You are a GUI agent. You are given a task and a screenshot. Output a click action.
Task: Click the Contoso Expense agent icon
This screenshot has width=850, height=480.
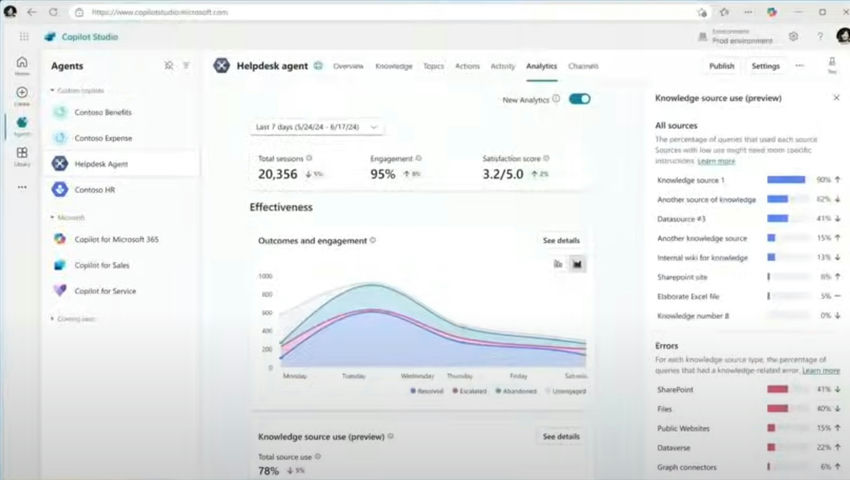(x=60, y=138)
